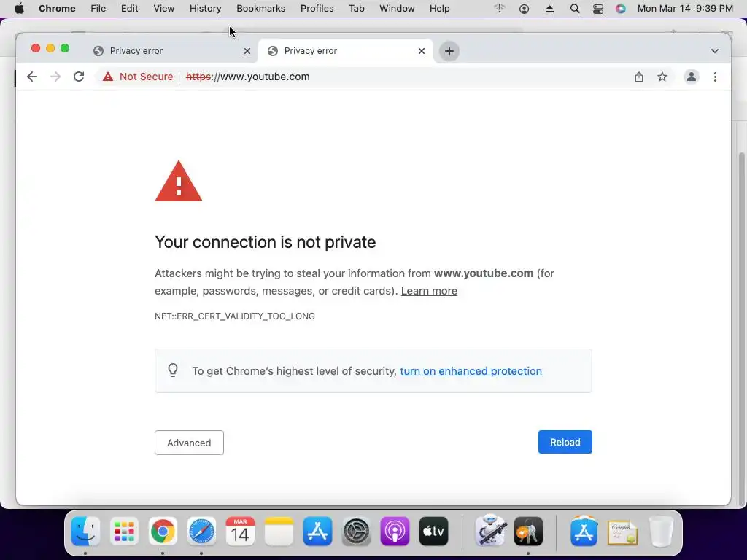The width and height of the screenshot is (747, 560).
Task: Click the Not Secure warning indicator
Action: (138, 77)
